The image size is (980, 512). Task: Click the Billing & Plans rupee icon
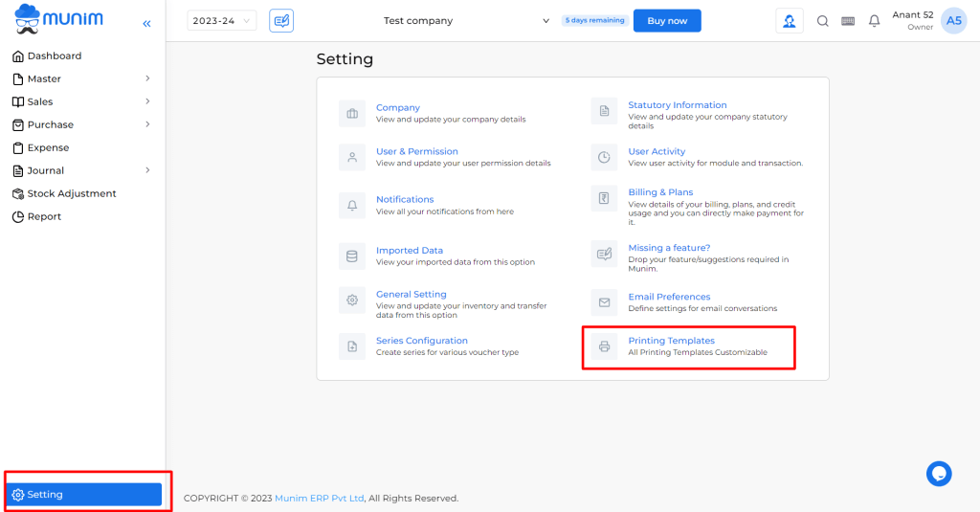coord(605,198)
